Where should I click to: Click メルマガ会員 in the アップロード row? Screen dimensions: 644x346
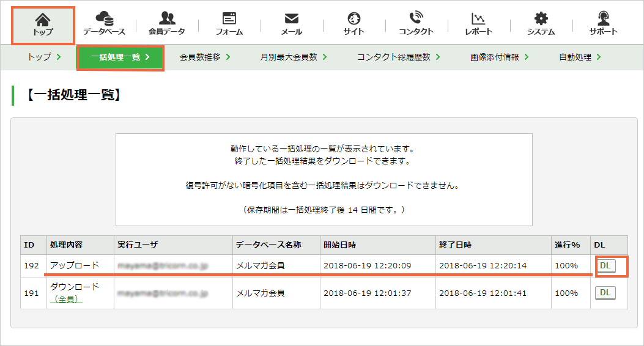(261, 266)
